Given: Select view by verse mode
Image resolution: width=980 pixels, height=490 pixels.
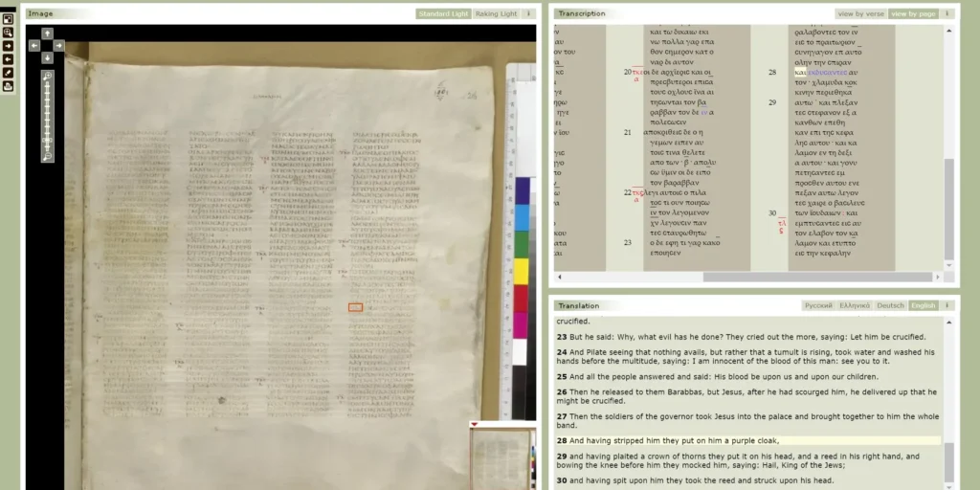Looking at the screenshot, I should point(860,13).
